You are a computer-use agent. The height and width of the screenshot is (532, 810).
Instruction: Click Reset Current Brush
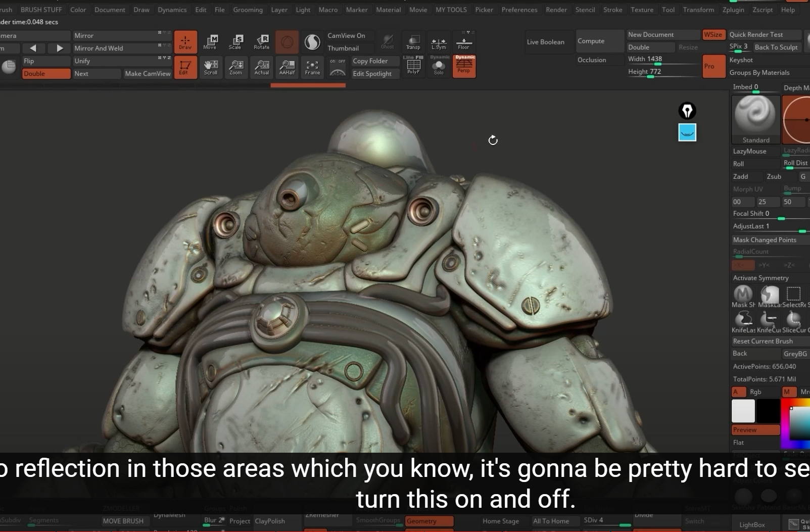[x=769, y=341]
